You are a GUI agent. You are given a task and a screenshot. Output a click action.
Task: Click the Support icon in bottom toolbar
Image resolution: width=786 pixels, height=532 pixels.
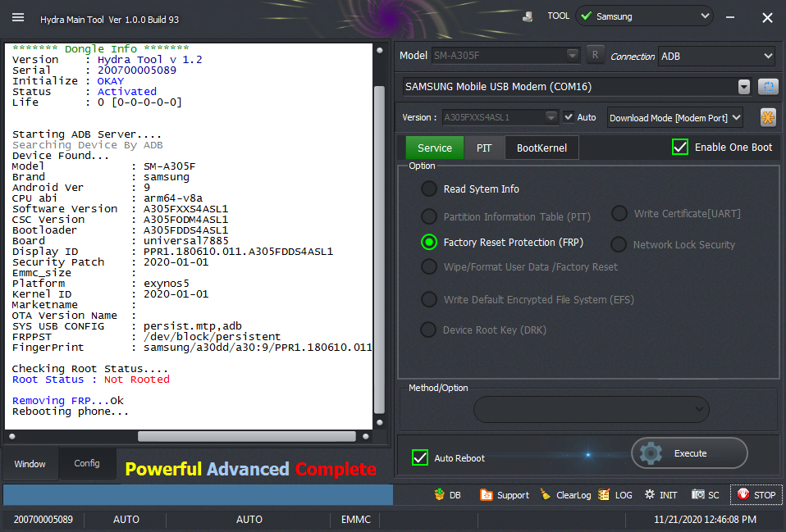click(487, 495)
